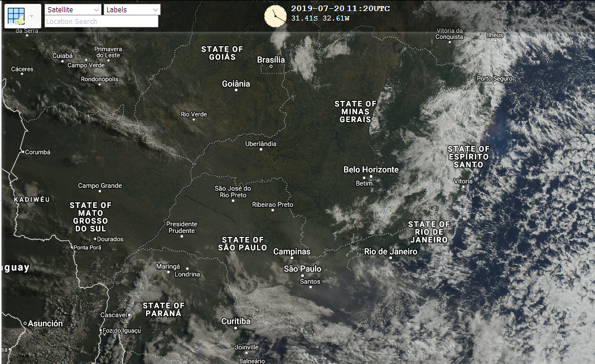The image size is (595, 364).
Task: Click the 31.41S 32.61W coordinates readout
Action: 320,18
